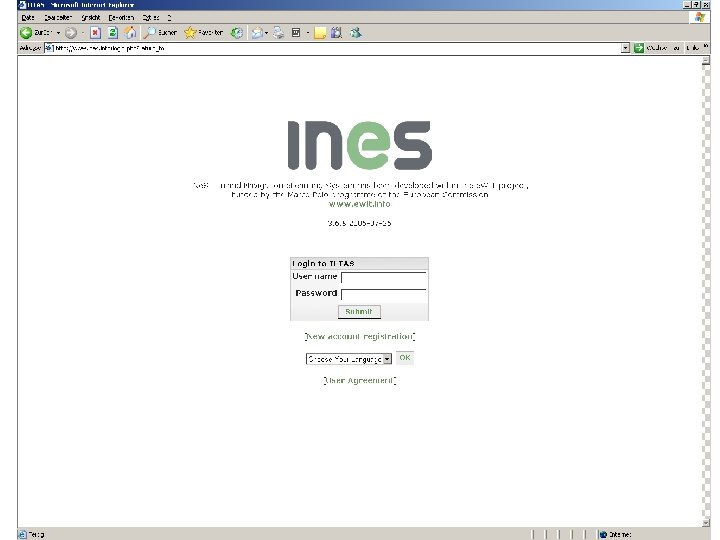
Task: Expand the Edit button dropdown arrow
Action: point(308,33)
